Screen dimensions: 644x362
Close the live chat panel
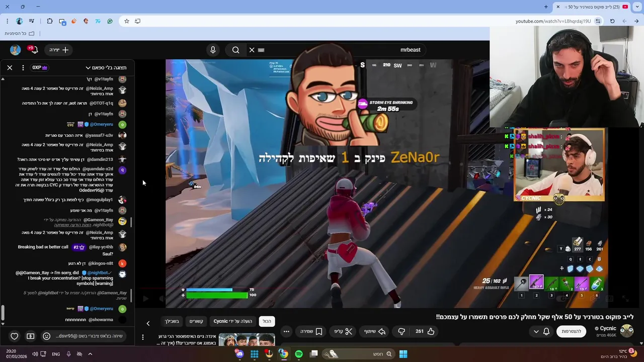[x=10, y=67]
